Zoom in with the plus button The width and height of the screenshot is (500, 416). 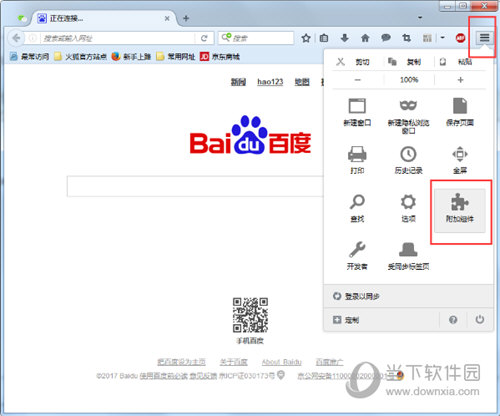pyautogui.click(x=460, y=80)
